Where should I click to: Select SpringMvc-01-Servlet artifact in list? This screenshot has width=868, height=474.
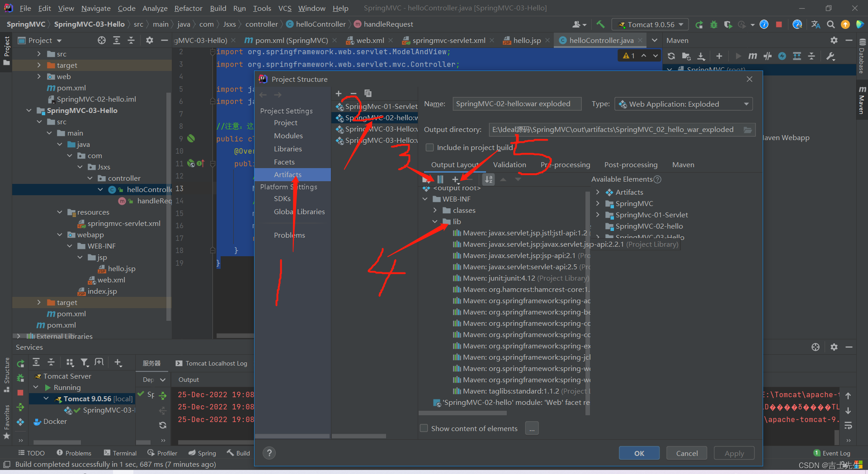pyautogui.click(x=377, y=106)
